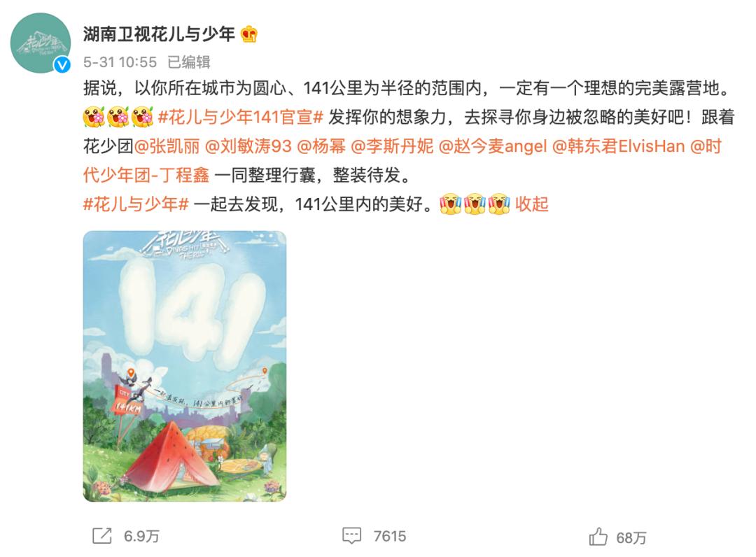Visit @韩东君ElvisHan mention
The height and width of the screenshot is (557, 756).
pyautogui.click(x=619, y=146)
